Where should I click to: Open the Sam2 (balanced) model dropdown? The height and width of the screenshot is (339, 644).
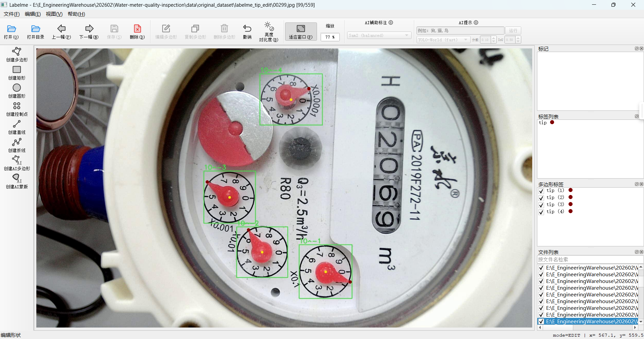(x=379, y=35)
